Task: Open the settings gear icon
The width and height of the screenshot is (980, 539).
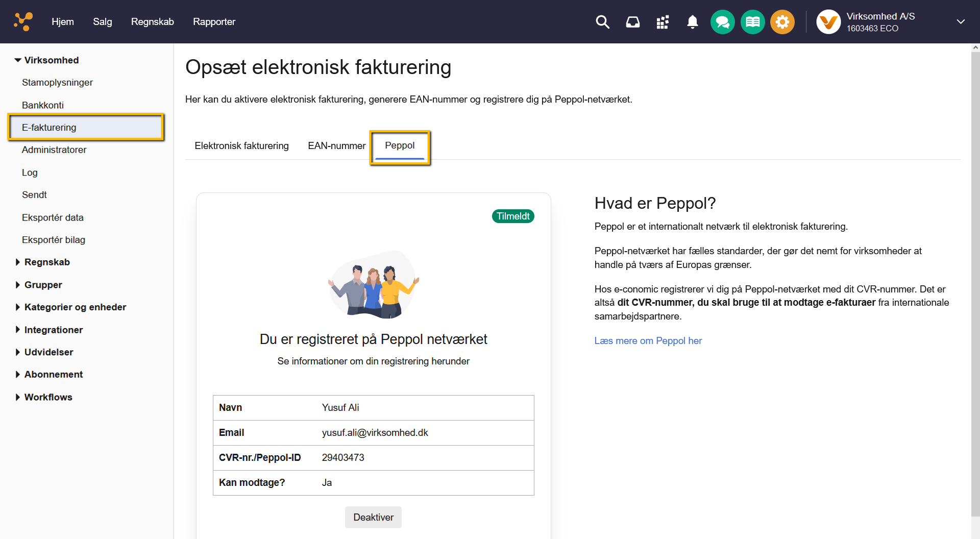Action: (782, 22)
